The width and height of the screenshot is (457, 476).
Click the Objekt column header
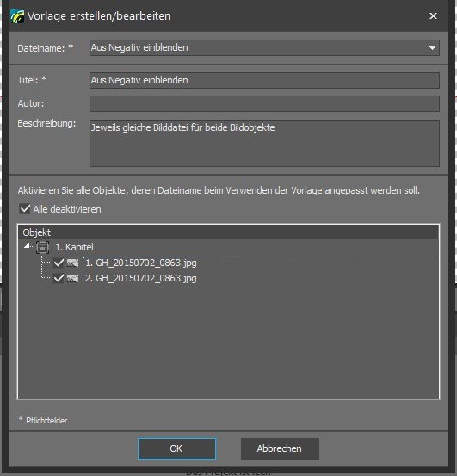(228, 232)
